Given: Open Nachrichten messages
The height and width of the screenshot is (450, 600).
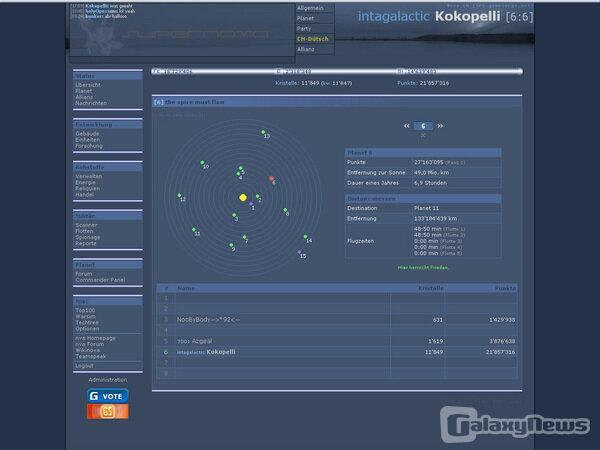Looking at the screenshot, I should [91, 103].
